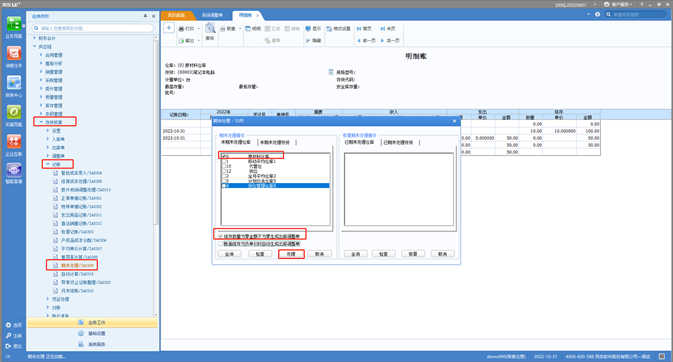Expand the 合同管理 tree node
The width and height of the screenshot is (673, 362).
(41, 55)
